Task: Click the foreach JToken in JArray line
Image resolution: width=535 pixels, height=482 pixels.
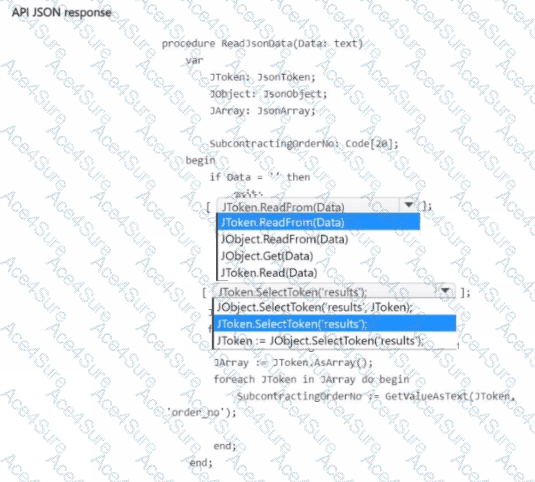Action: 311,379
